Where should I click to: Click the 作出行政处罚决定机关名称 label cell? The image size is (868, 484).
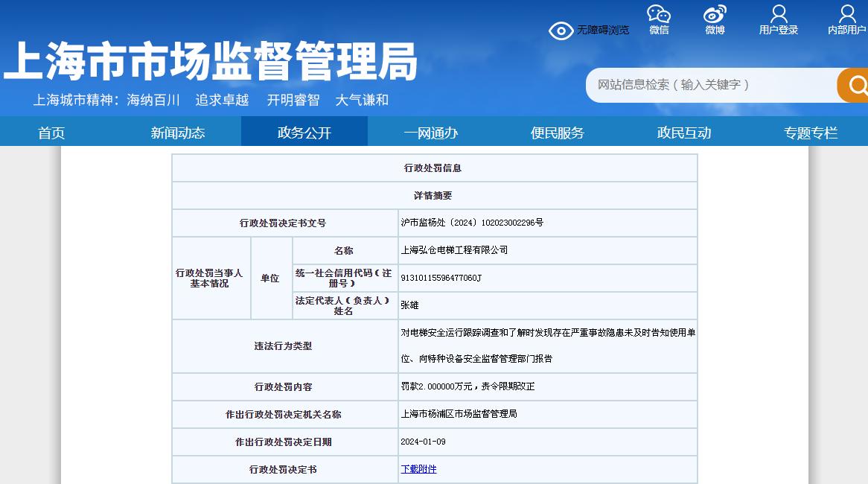(x=285, y=415)
